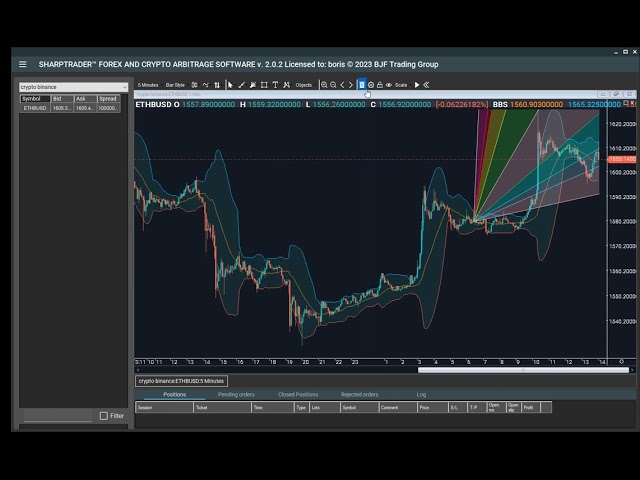Switch to the Pending orders tab
The width and height of the screenshot is (640, 480).
point(236,395)
